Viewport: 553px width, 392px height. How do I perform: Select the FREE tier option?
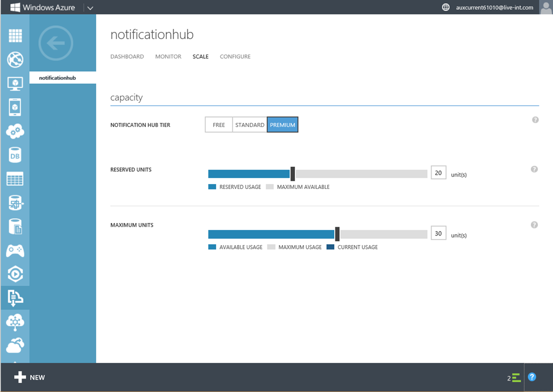pyautogui.click(x=219, y=125)
